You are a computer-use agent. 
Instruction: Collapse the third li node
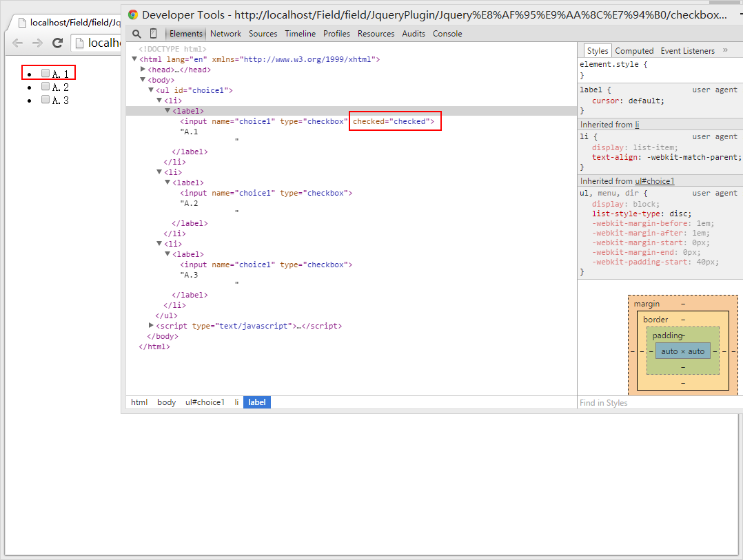159,243
